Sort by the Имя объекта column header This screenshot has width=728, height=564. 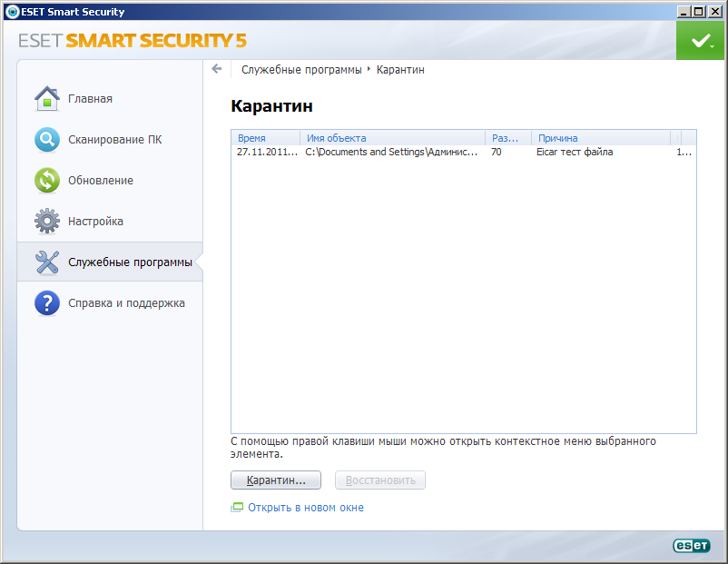pos(393,138)
